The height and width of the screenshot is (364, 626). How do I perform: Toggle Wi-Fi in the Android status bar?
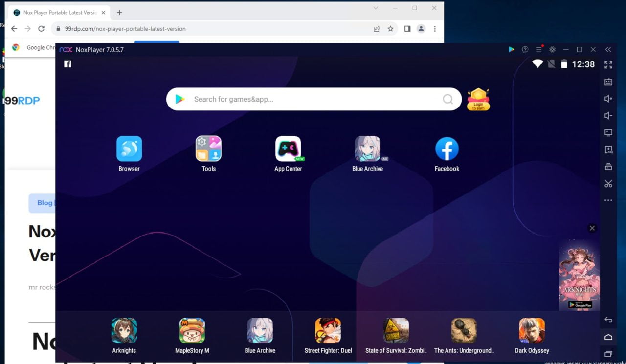537,64
